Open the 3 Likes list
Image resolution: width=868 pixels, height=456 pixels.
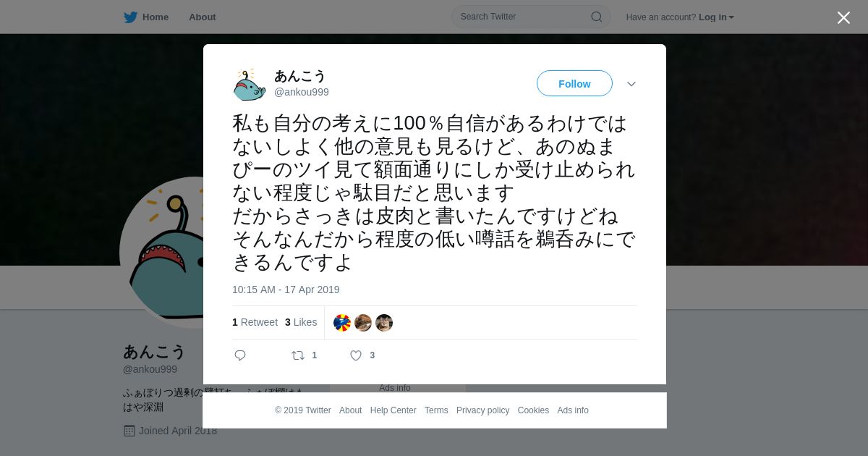(301, 322)
